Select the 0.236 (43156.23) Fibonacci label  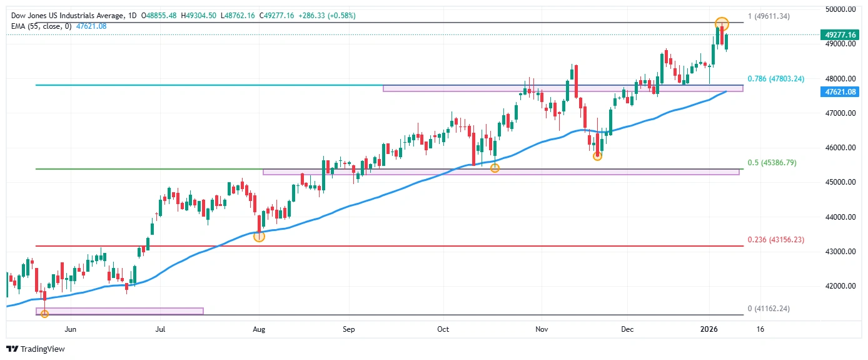pyautogui.click(x=775, y=240)
